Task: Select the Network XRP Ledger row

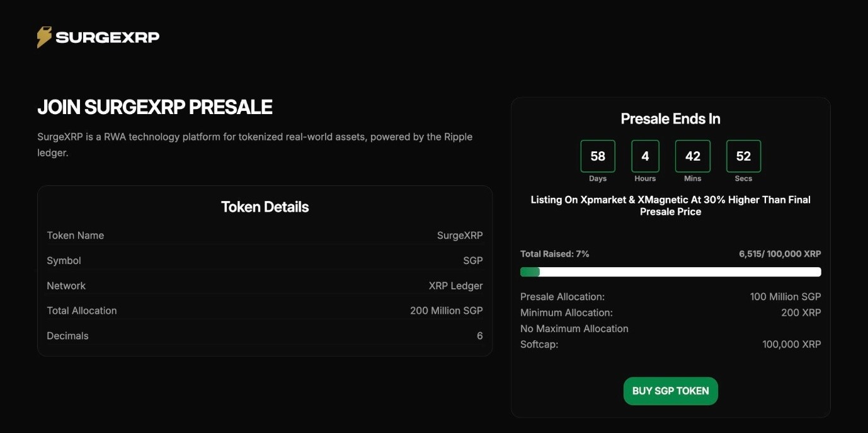Action: tap(265, 286)
